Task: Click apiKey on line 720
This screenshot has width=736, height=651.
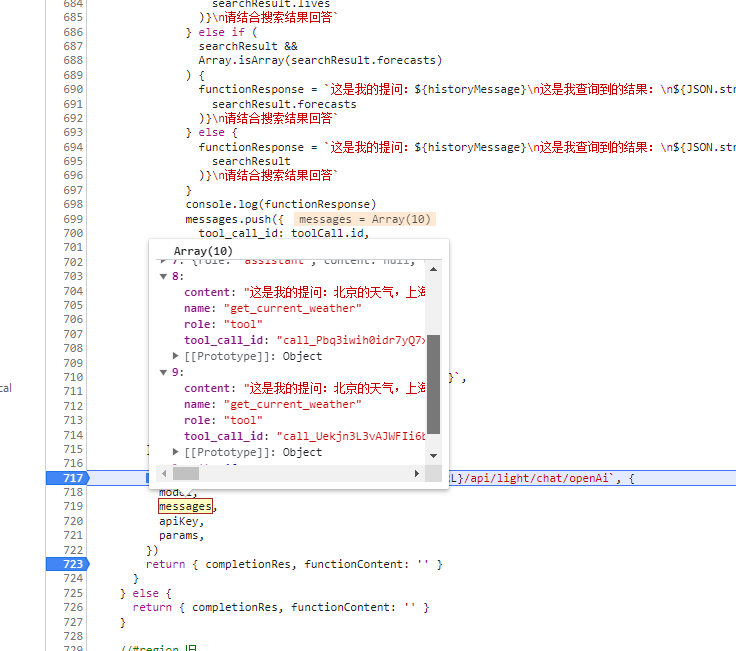Action: click(x=178, y=521)
